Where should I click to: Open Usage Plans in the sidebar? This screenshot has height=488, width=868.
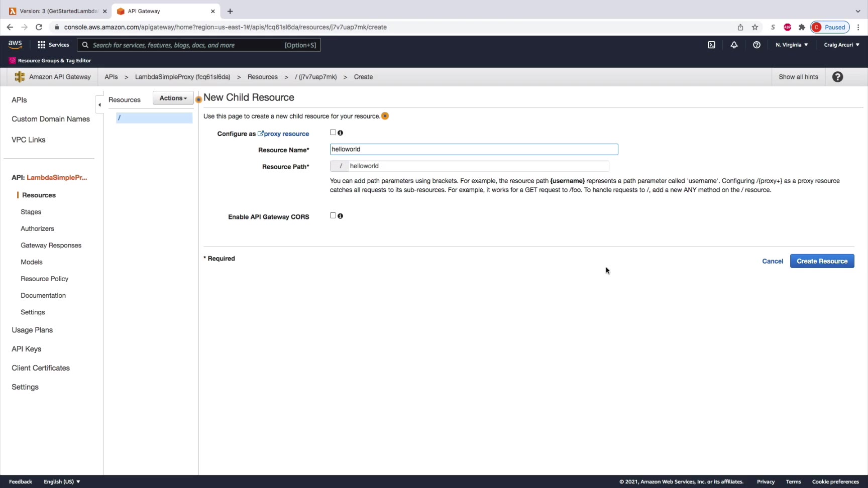point(32,330)
